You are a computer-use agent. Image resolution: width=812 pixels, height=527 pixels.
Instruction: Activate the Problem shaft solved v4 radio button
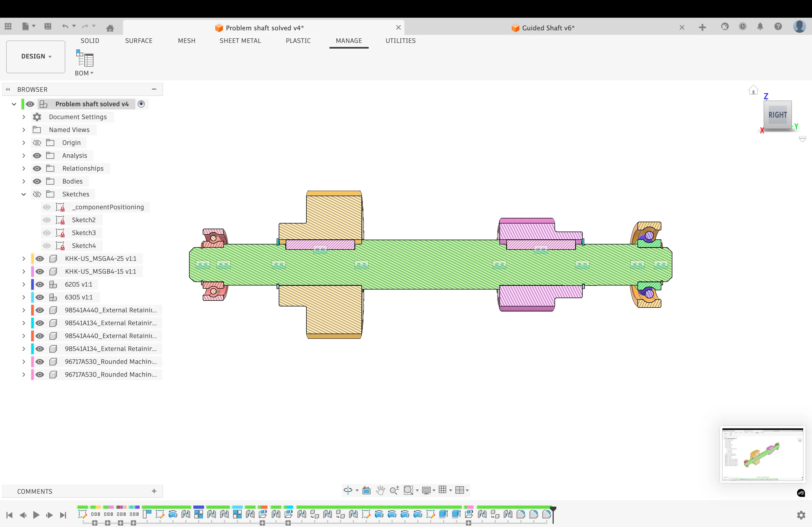tap(141, 104)
